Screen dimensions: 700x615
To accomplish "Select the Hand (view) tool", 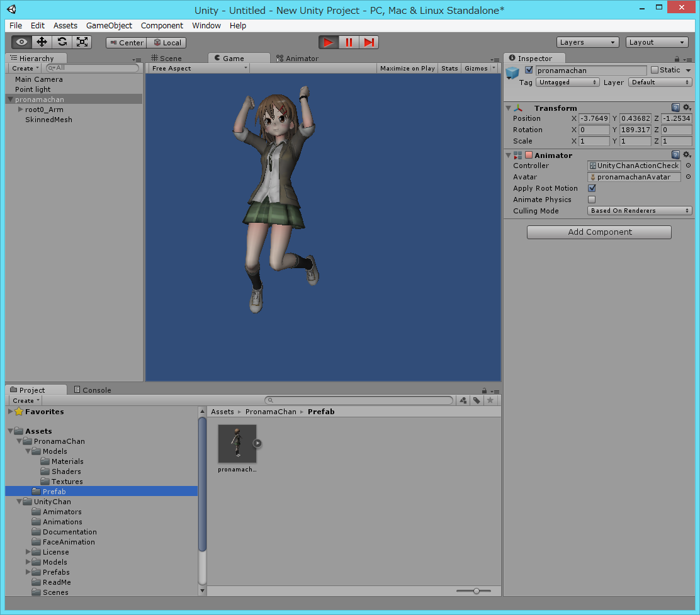I will [22, 42].
